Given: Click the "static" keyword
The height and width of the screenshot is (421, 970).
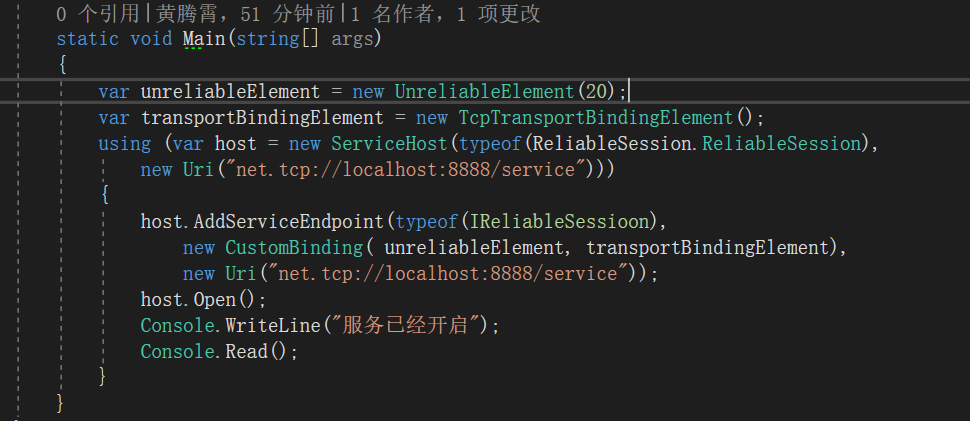Looking at the screenshot, I should click(88, 39).
